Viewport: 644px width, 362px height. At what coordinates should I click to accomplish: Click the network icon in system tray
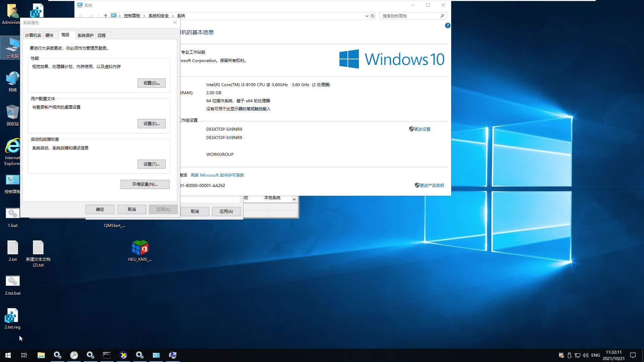(578, 355)
